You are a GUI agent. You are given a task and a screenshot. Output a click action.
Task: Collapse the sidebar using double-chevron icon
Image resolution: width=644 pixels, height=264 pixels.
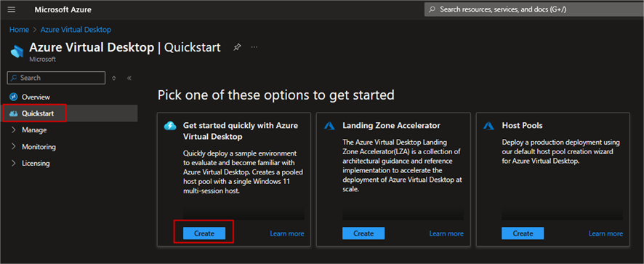(x=129, y=78)
